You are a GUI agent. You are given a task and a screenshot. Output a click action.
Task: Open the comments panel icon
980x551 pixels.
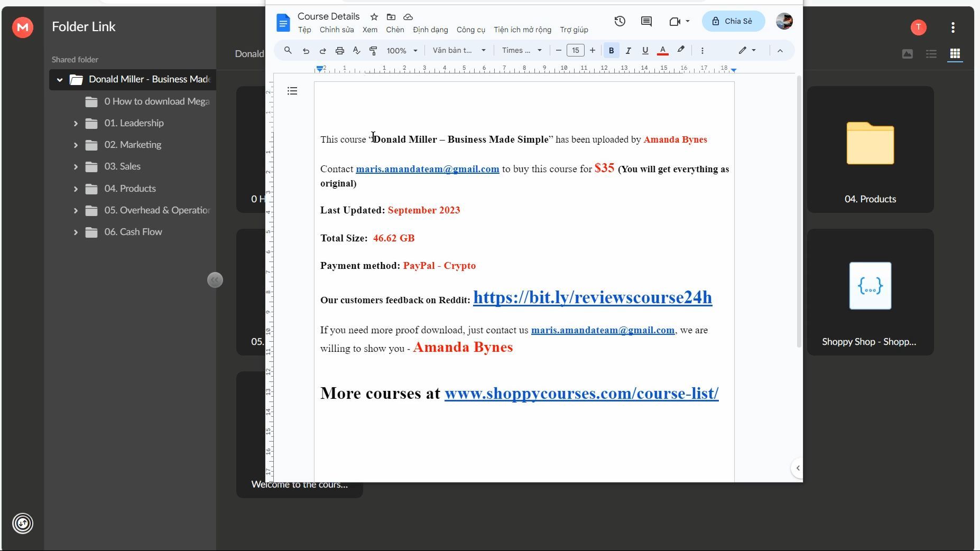[646, 21]
